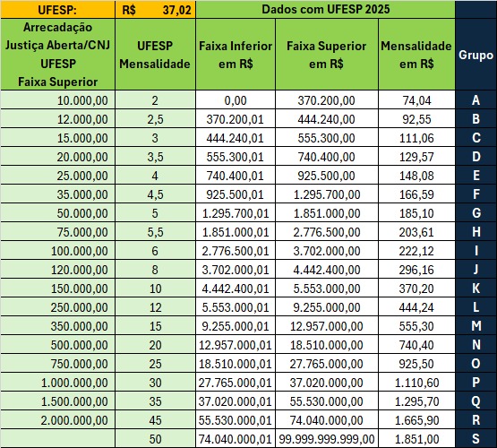
Task: Select faixa superior cell 3.702.000,00
Action: click(x=327, y=251)
